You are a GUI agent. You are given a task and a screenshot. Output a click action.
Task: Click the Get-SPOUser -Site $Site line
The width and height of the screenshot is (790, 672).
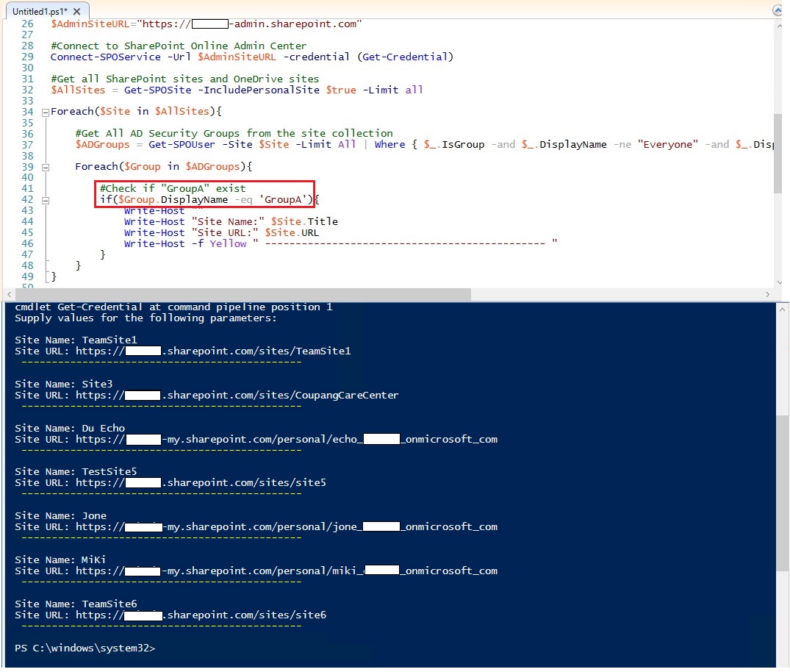[x=425, y=145]
